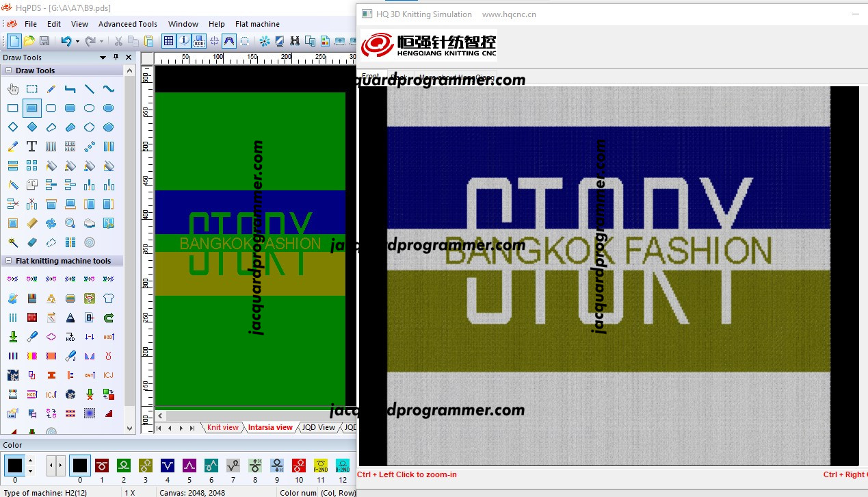Select the magnifier zoom tool in Draw Tools
Screen dimensions: 868x497
point(70,223)
